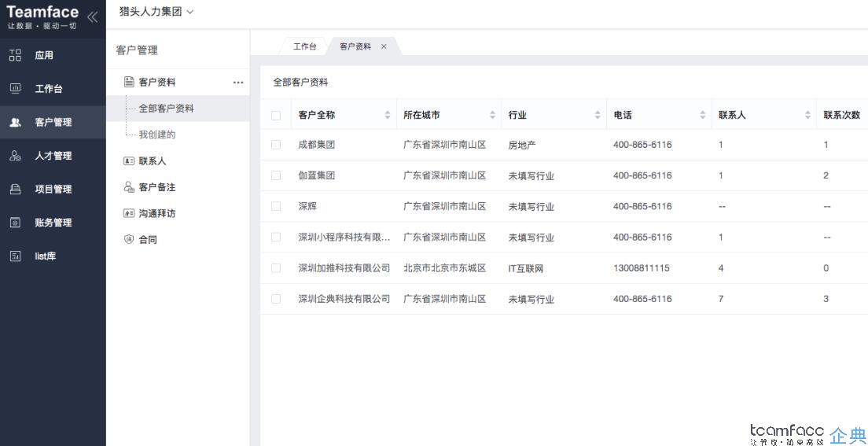Click the 联系人 card icon

coord(129,161)
